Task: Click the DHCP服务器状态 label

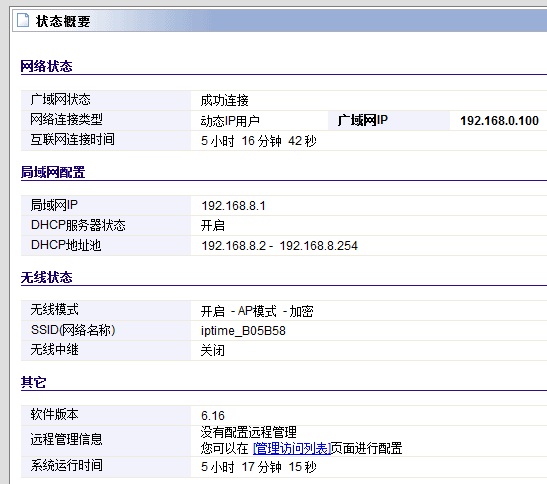Action: (x=78, y=225)
